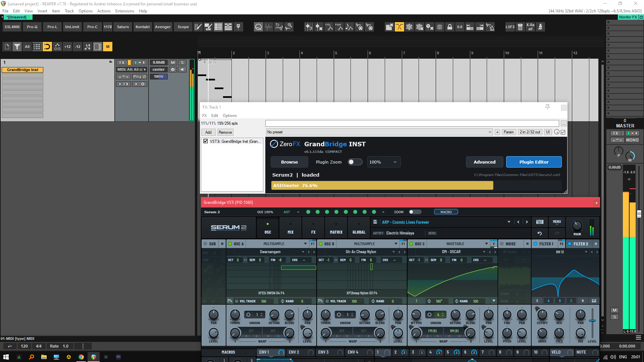The height and width of the screenshot is (362, 644).
Task: Click the Serum undo arrow
Action: point(540,233)
